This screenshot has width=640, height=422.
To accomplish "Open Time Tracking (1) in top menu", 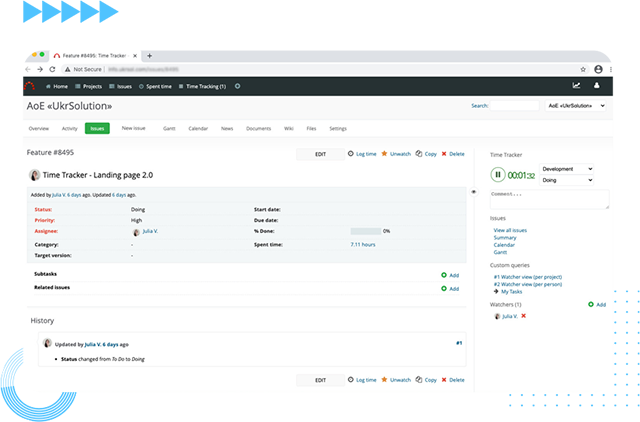I will (x=203, y=86).
